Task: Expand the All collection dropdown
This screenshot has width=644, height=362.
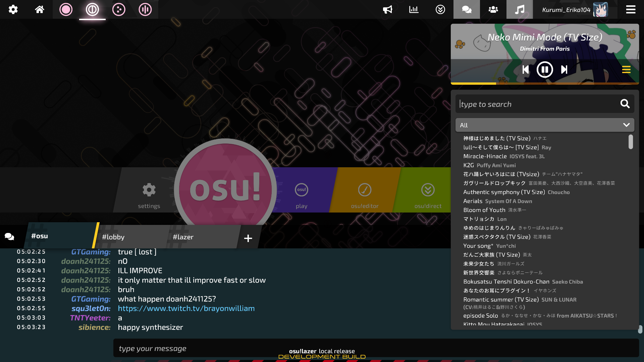Action: pyautogui.click(x=545, y=125)
